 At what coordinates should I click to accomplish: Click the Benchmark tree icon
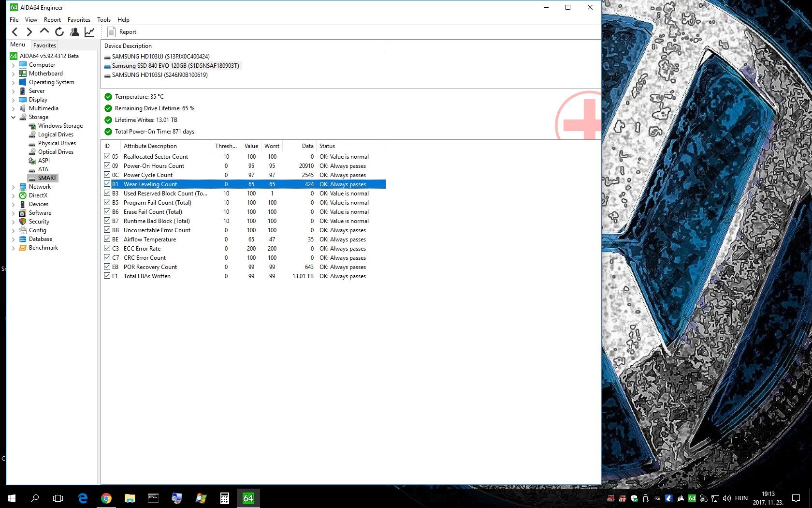[x=23, y=248]
